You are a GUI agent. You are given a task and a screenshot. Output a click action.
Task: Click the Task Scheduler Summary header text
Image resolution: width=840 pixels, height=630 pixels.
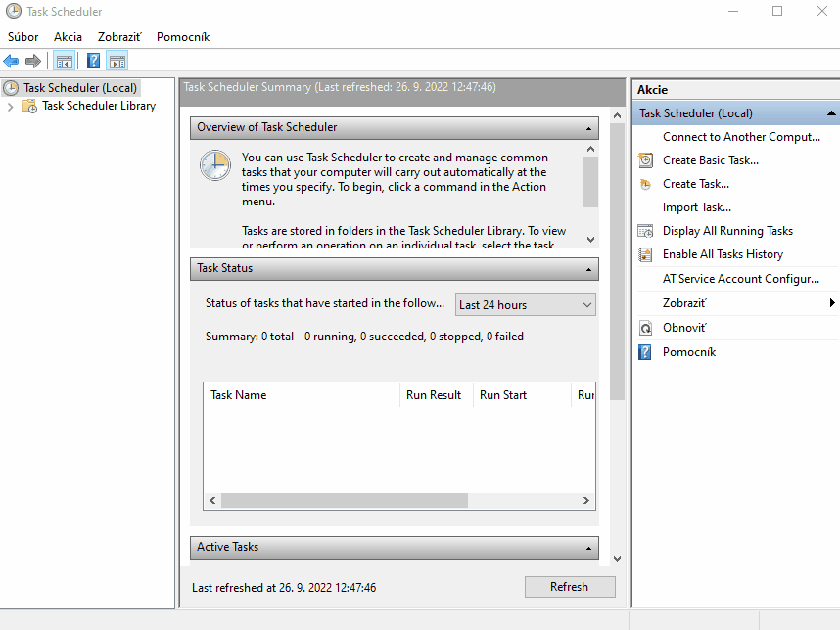click(340, 87)
